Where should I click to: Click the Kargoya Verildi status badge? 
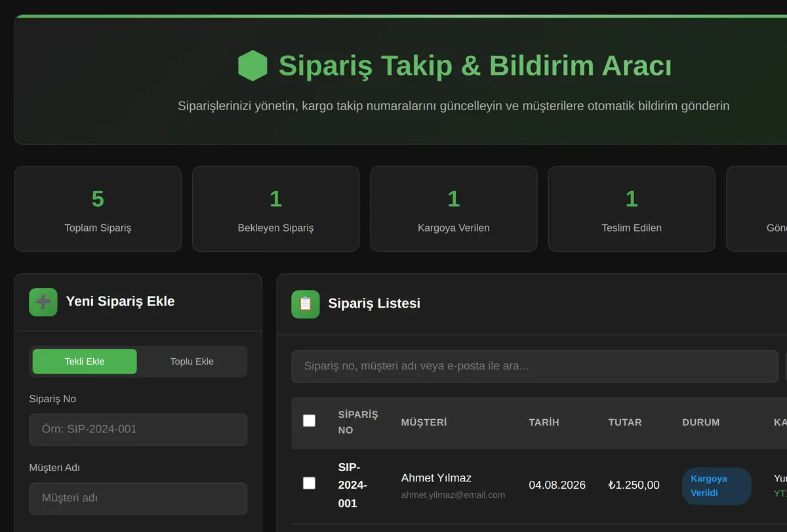coord(717,486)
